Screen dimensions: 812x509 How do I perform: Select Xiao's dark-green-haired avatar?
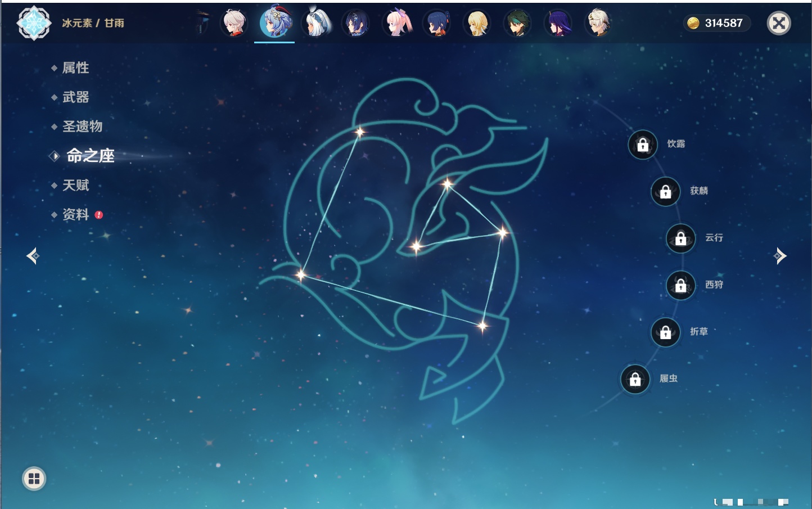coord(517,23)
